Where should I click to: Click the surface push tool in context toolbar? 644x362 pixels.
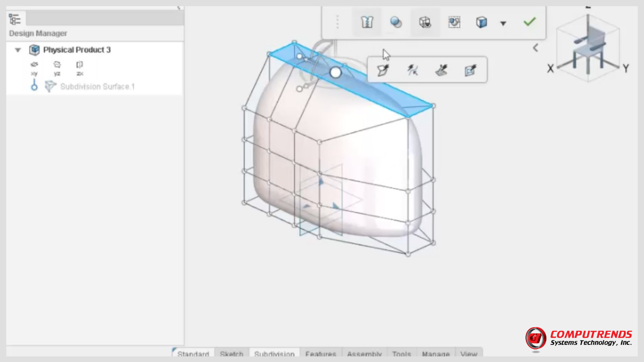(441, 70)
